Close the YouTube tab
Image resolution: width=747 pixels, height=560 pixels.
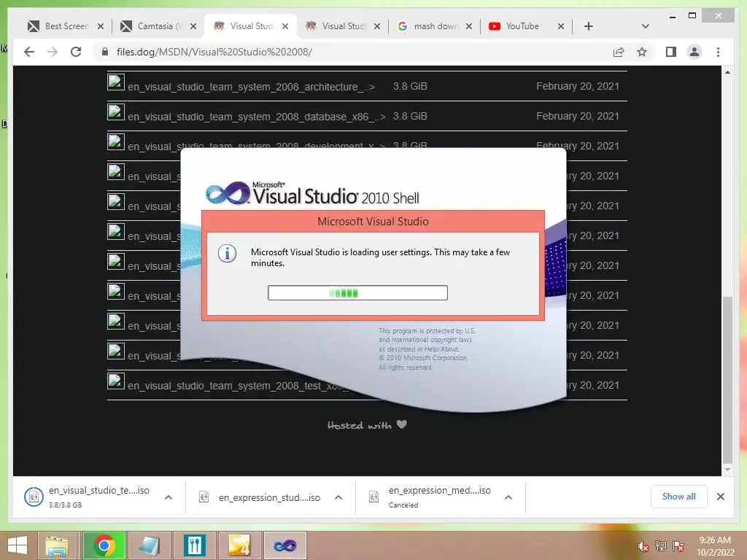point(561,26)
